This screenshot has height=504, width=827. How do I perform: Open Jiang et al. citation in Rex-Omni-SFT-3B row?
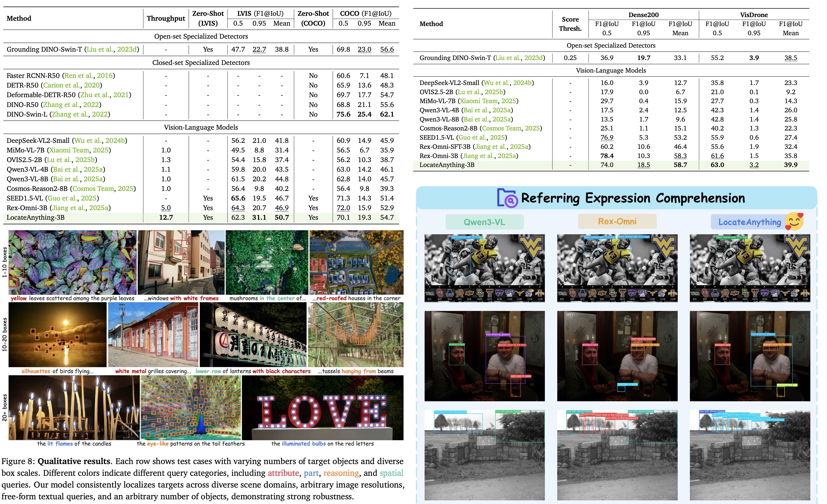point(502,147)
